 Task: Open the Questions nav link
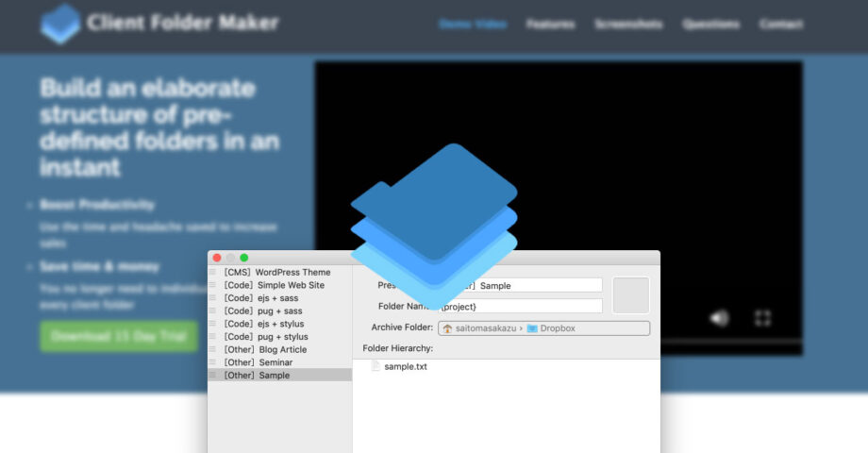tap(710, 24)
